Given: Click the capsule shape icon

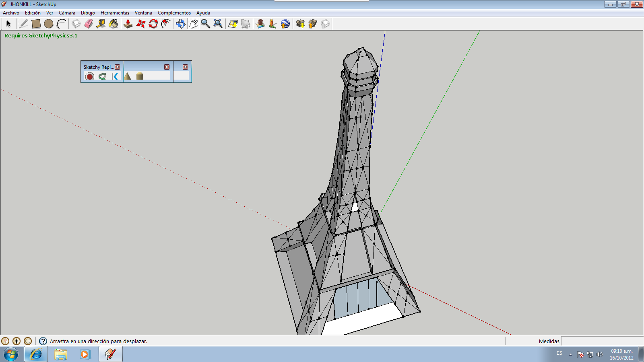Looking at the screenshot, I should (140, 76).
